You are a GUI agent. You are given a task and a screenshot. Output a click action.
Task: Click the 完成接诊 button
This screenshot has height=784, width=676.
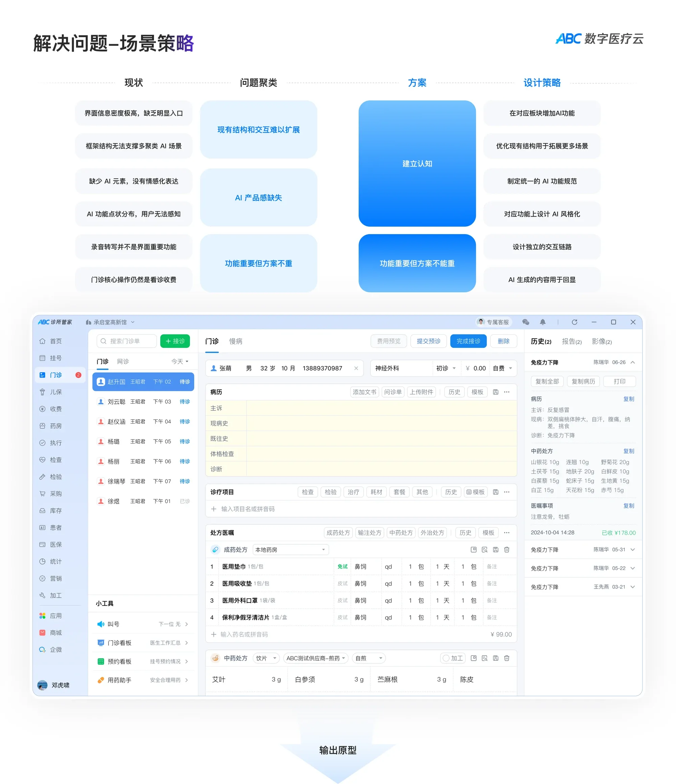click(x=468, y=341)
